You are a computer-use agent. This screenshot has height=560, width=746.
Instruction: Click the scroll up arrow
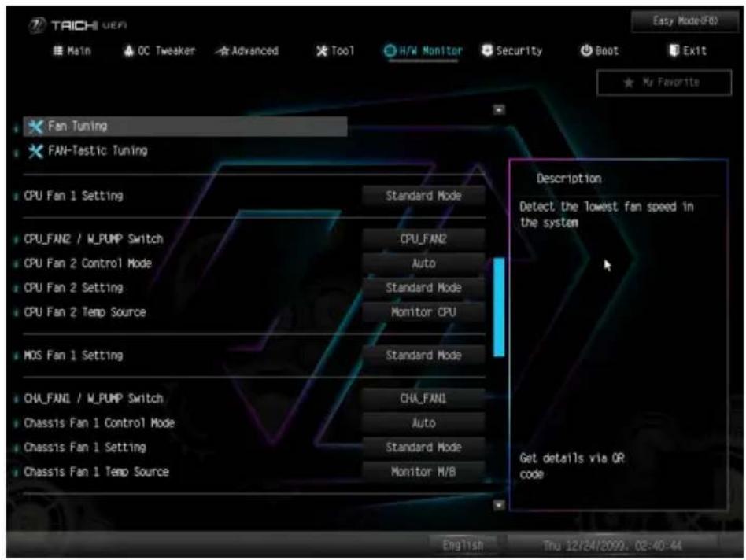point(499,110)
